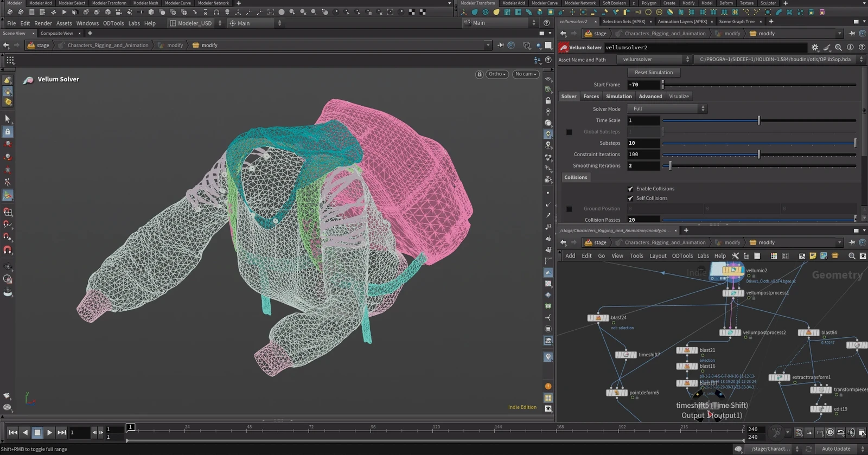Open network editor tools wrench icon
868x455 pixels.
pos(735,256)
